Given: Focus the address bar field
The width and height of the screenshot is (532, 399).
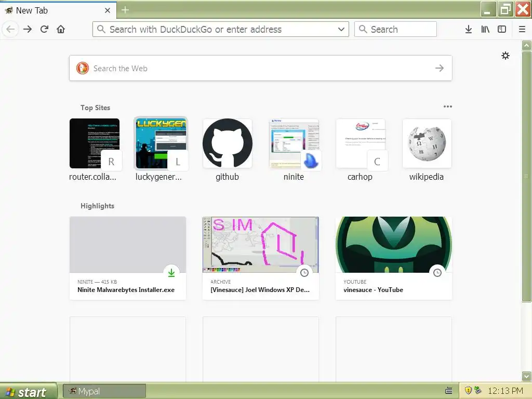Looking at the screenshot, I should (x=220, y=29).
